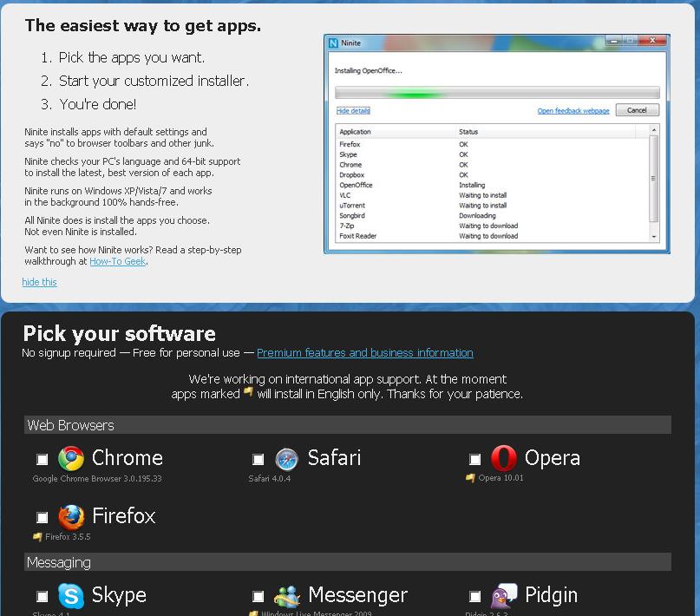This screenshot has width=700, height=616.
Task: Select the 7-Zip row in the install list
Action: click(x=493, y=226)
